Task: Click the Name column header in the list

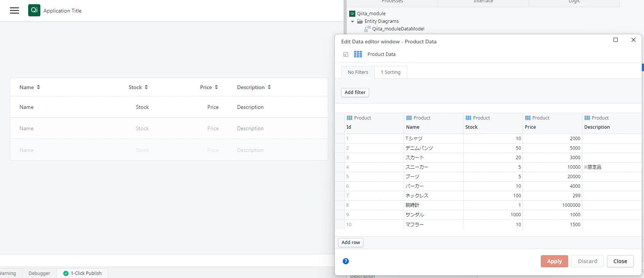Action: point(27,87)
